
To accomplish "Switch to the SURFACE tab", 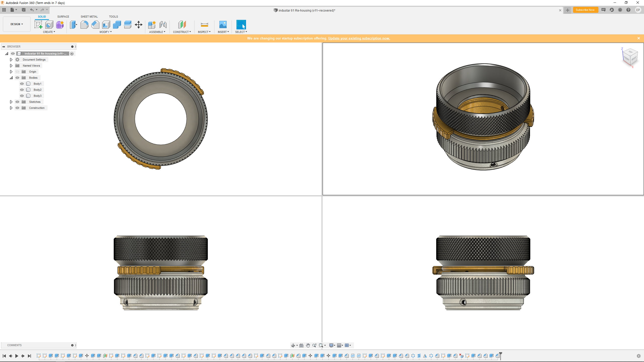I will point(63,17).
